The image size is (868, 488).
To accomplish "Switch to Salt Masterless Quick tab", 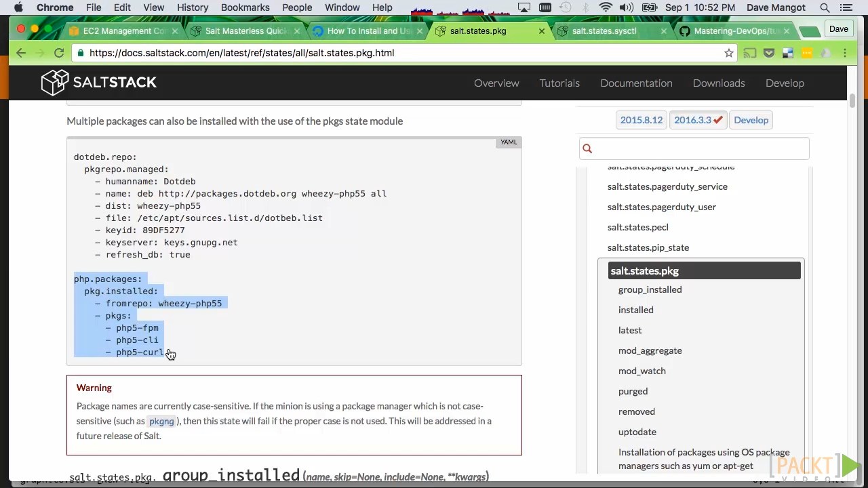I will pos(245,31).
